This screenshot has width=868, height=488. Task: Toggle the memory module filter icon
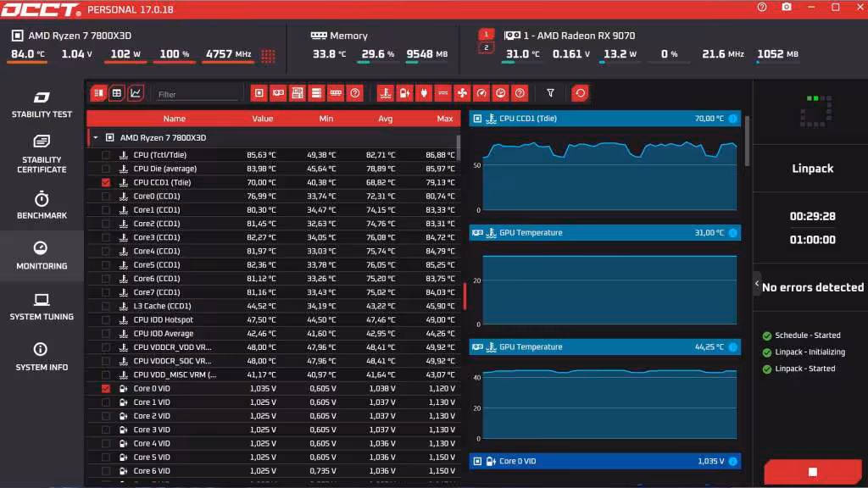(336, 93)
